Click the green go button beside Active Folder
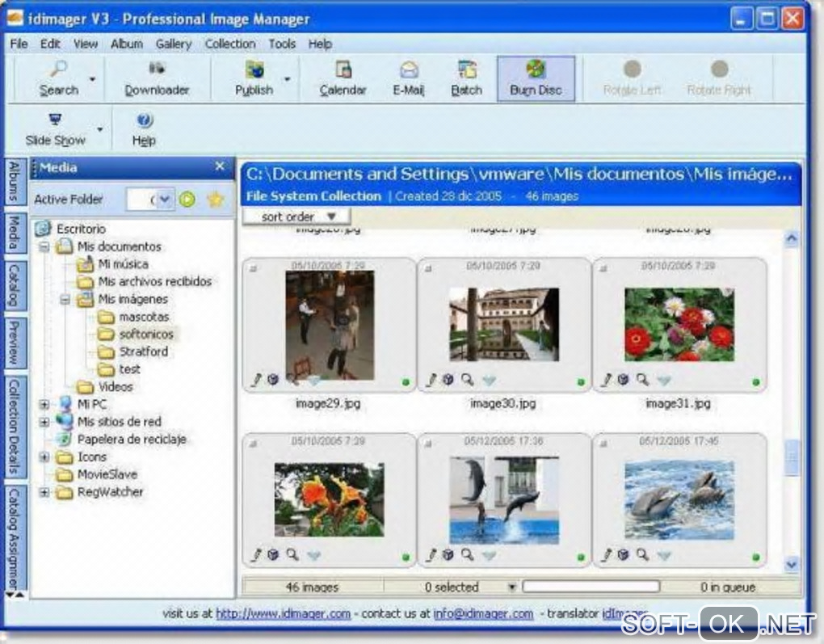824x644 pixels. pyautogui.click(x=187, y=200)
